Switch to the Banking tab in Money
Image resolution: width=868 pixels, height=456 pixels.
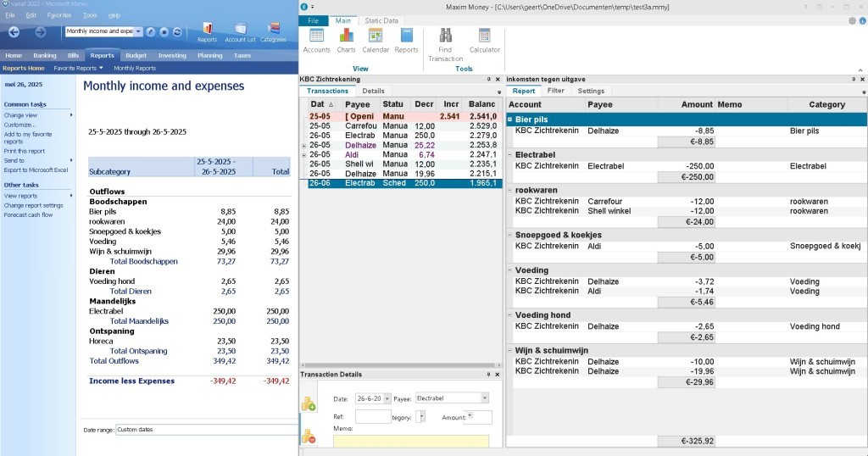[45, 55]
